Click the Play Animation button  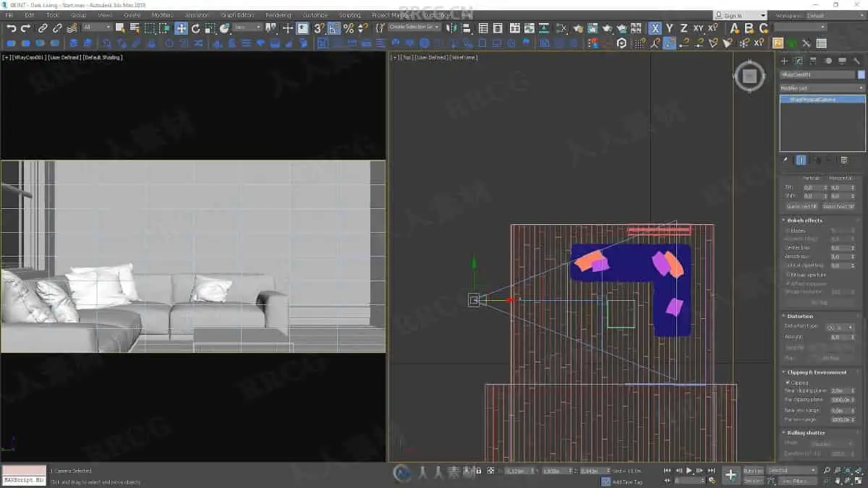[689, 471]
